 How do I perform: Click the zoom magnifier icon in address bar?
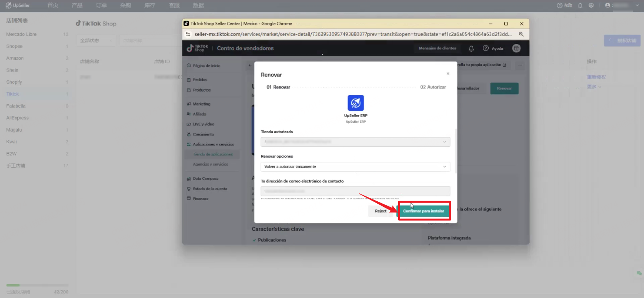click(521, 34)
